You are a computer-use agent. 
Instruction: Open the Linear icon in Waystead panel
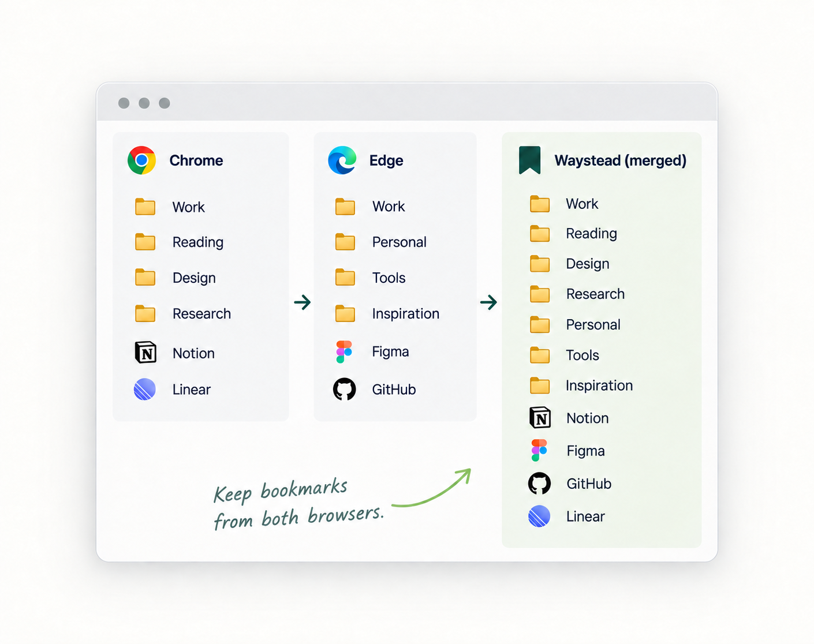[x=539, y=516]
